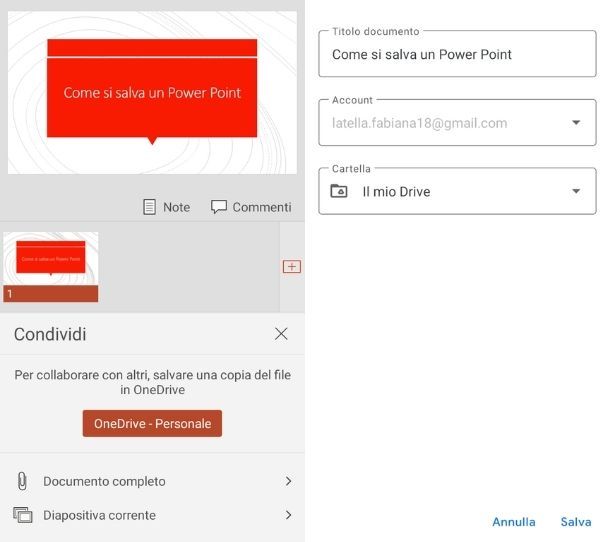Choose Diapositiva corrente option label

[x=99, y=515]
